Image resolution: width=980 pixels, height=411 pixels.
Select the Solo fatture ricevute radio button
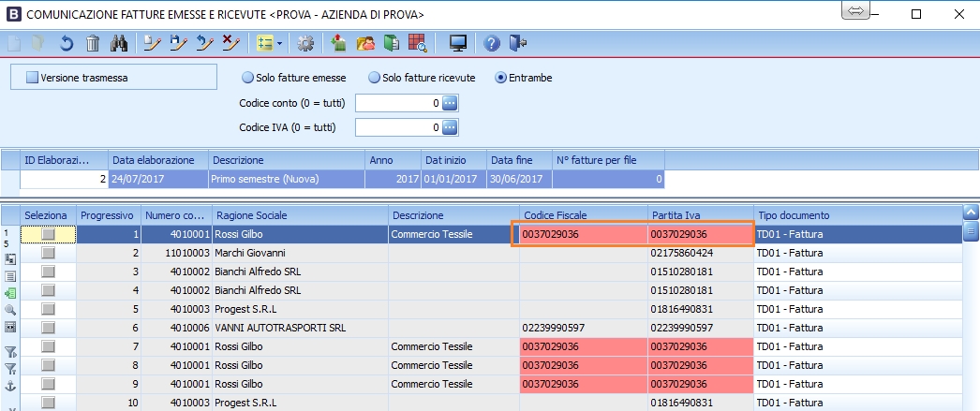point(374,78)
